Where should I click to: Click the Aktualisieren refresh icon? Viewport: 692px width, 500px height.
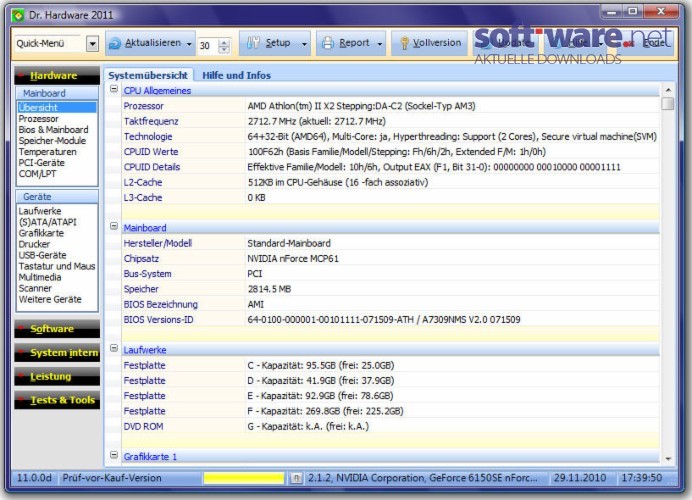115,43
